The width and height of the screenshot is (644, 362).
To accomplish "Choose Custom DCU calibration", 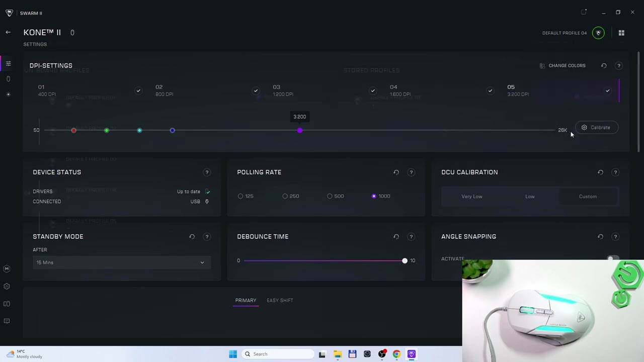I will (588, 197).
